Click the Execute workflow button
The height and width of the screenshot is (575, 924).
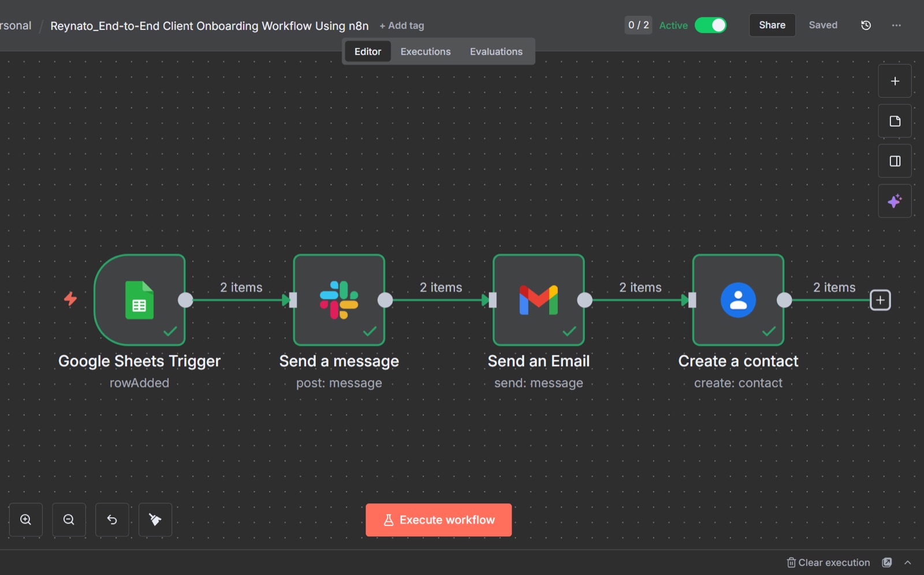[438, 520]
